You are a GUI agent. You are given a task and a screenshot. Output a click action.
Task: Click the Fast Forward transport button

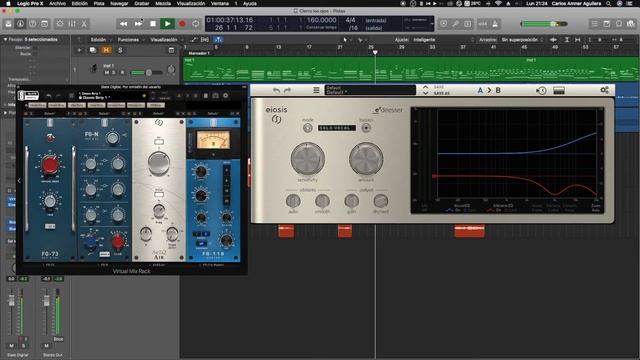point(138,24)
